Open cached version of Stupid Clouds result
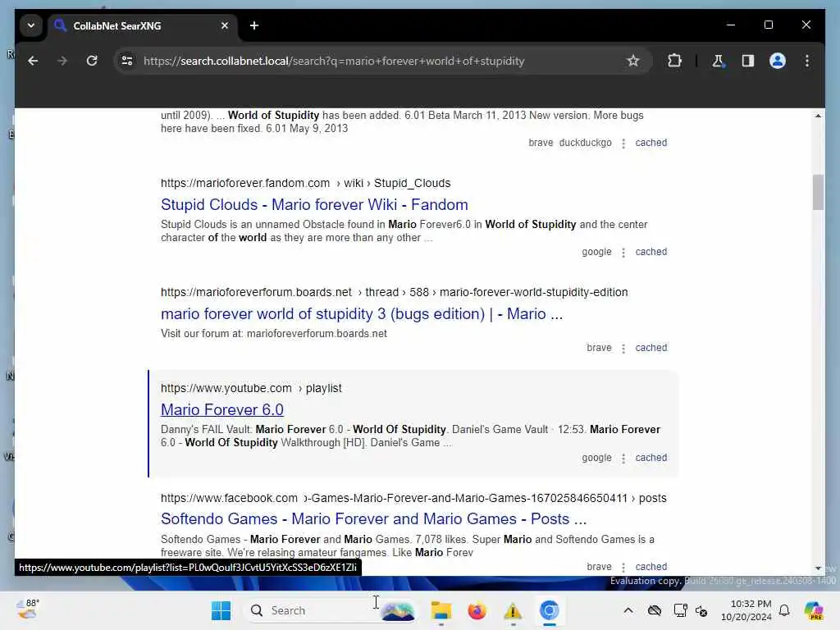Viewport: 840px width, 630px height. tap(651, 252)
